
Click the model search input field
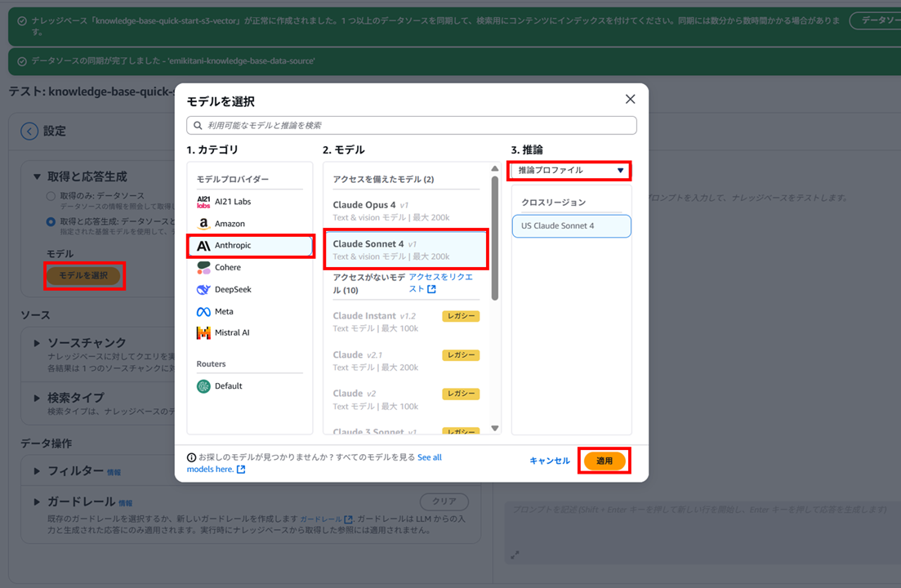(412, 125)
